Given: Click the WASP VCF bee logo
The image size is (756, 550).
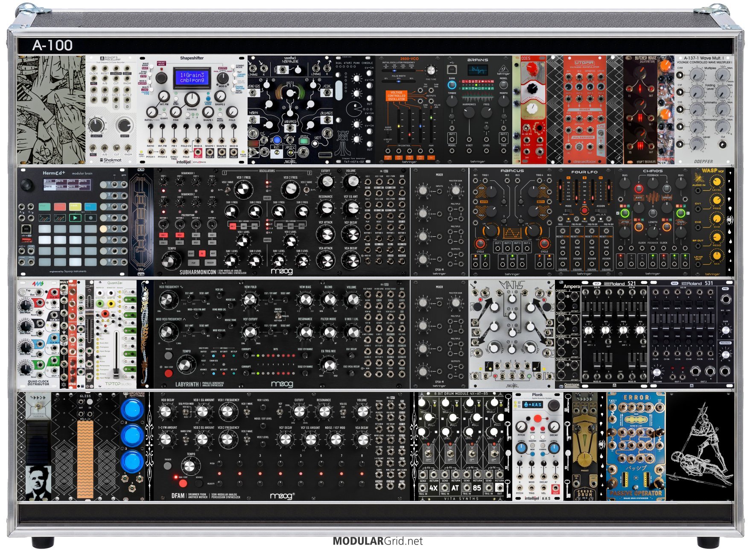Looking at the screenshot, I should pos(698,177).
